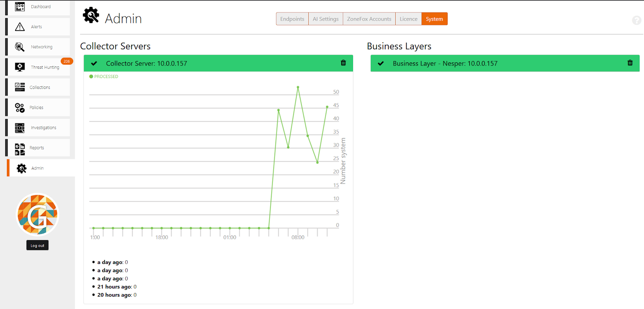The image size is (644, 309).
Task: Open the Dashboard sidebar icon
Action: [x=20, y=7]
